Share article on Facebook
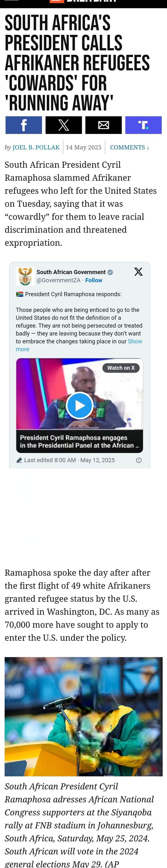 24,125
